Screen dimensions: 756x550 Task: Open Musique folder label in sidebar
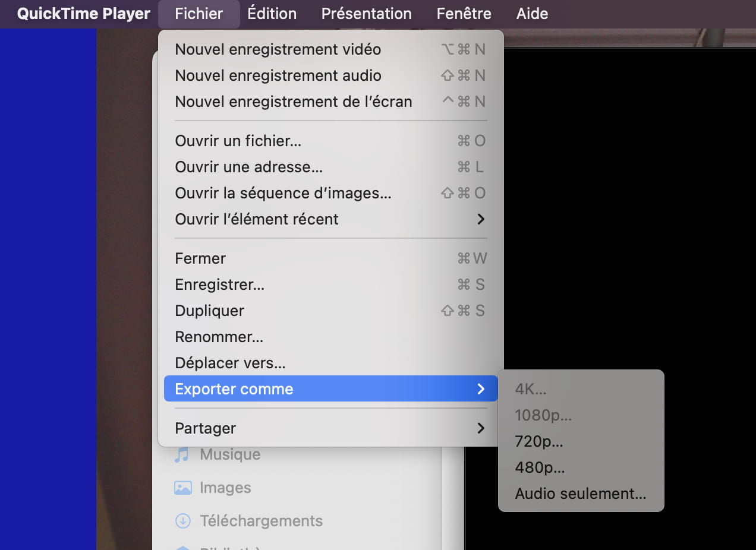[x=230, y=454]
